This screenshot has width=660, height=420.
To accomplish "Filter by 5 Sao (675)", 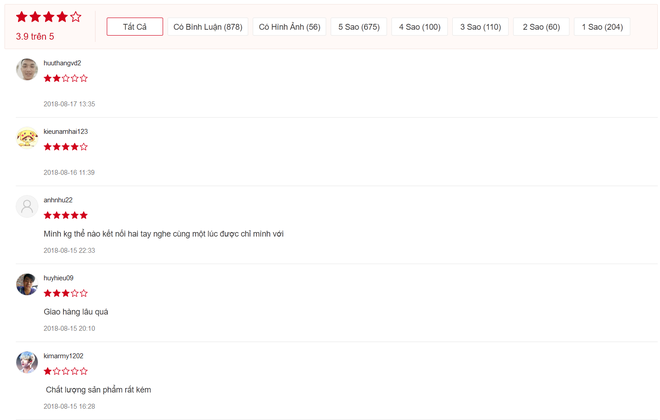I will click(359, 27).
